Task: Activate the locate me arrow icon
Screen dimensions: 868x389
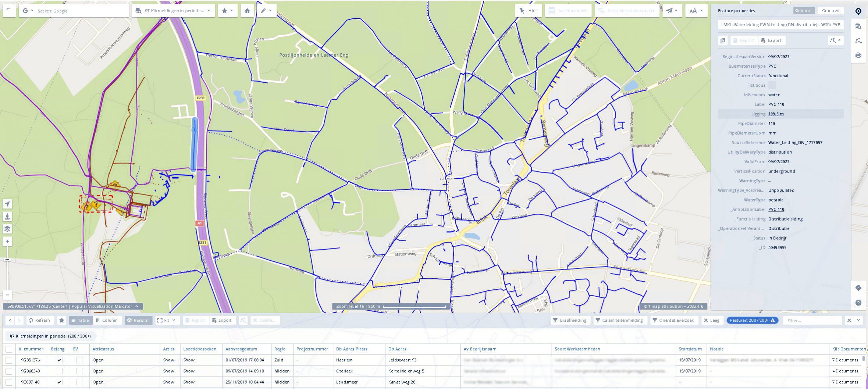Action: point(7,204)
